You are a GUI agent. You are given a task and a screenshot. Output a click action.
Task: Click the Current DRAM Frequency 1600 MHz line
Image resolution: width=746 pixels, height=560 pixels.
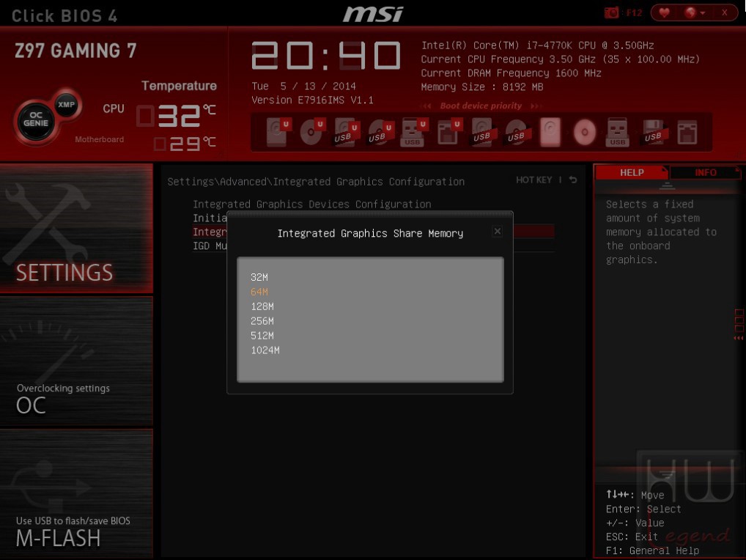(x=511, y=73)
